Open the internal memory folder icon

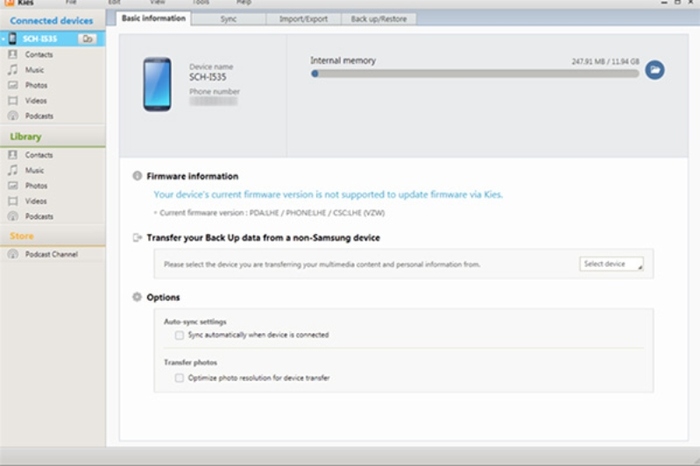tap(654, 70)
